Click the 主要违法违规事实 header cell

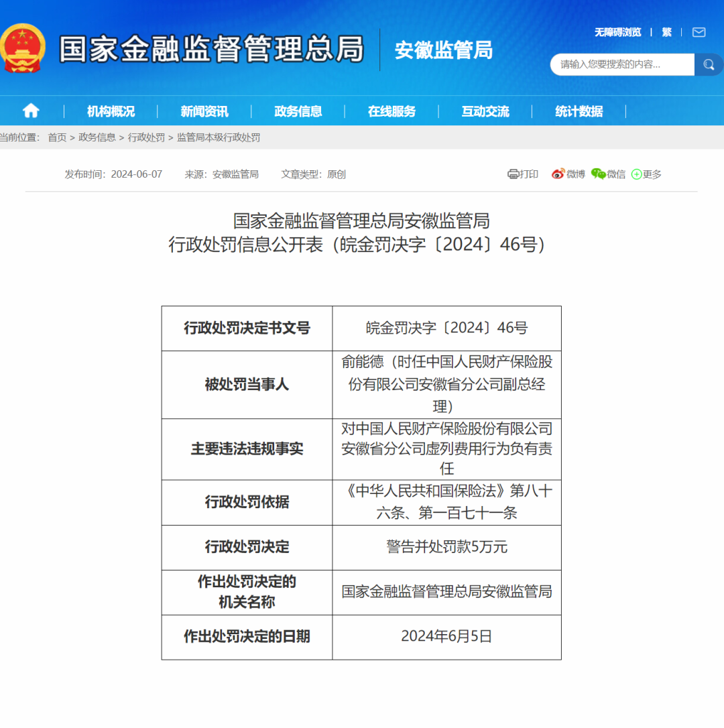pos(247,449)
